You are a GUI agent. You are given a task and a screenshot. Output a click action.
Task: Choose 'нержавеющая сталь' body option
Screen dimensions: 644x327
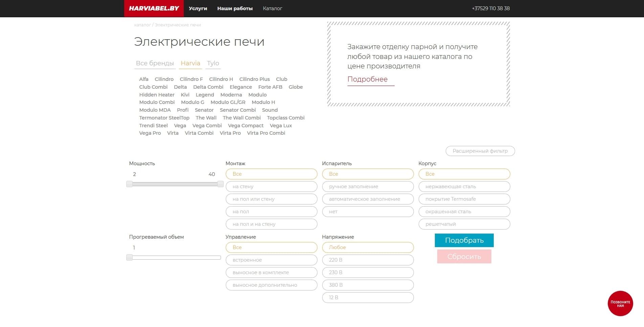point(464,187)
